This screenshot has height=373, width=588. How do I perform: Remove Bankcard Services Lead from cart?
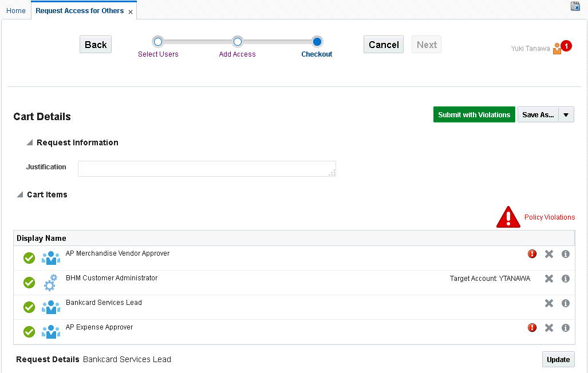(x=549, y=303)
